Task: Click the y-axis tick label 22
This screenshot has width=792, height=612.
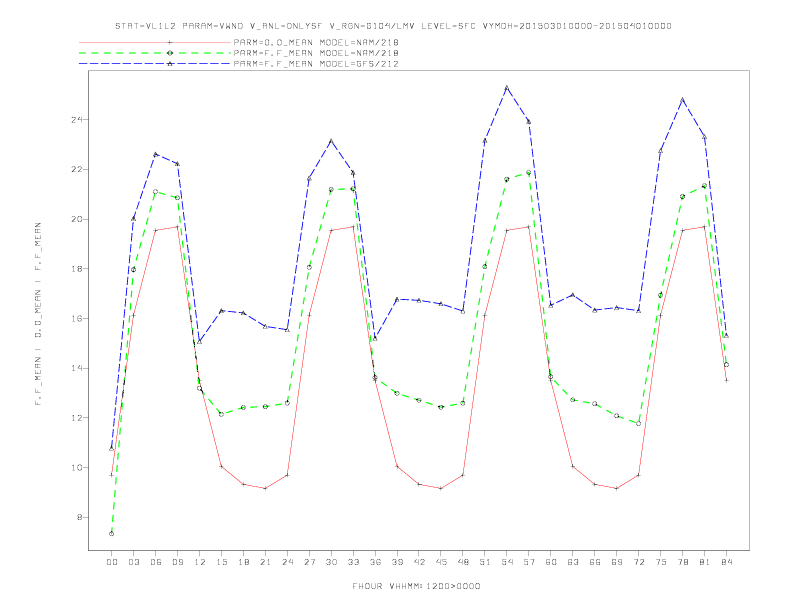Action: click(x=76, y=170)
